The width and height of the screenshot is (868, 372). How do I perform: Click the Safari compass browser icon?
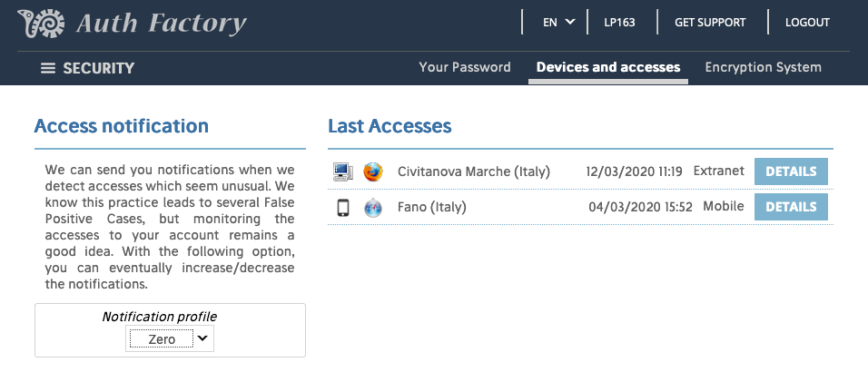(x=373, y=208)
